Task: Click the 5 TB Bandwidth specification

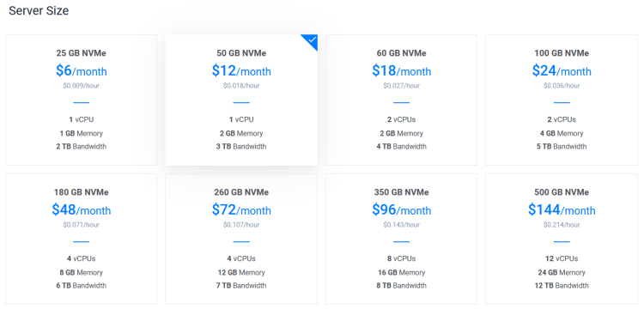Action: point(562,146)
